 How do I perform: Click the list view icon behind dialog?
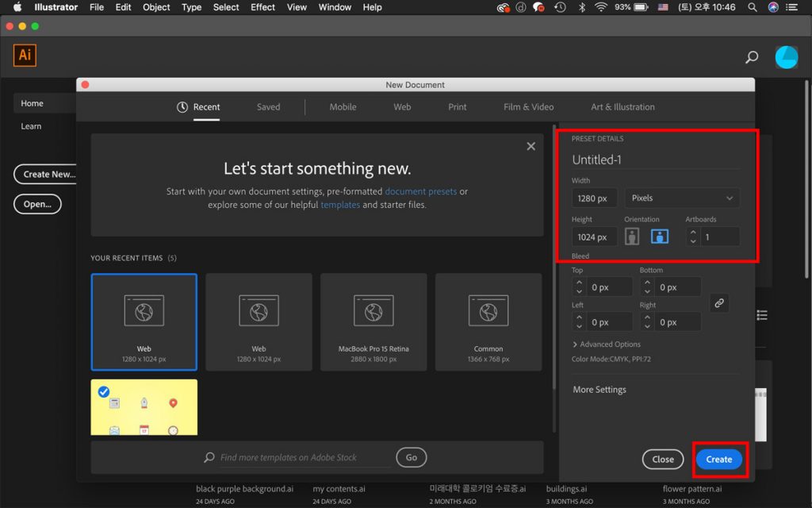coord(762,315)
